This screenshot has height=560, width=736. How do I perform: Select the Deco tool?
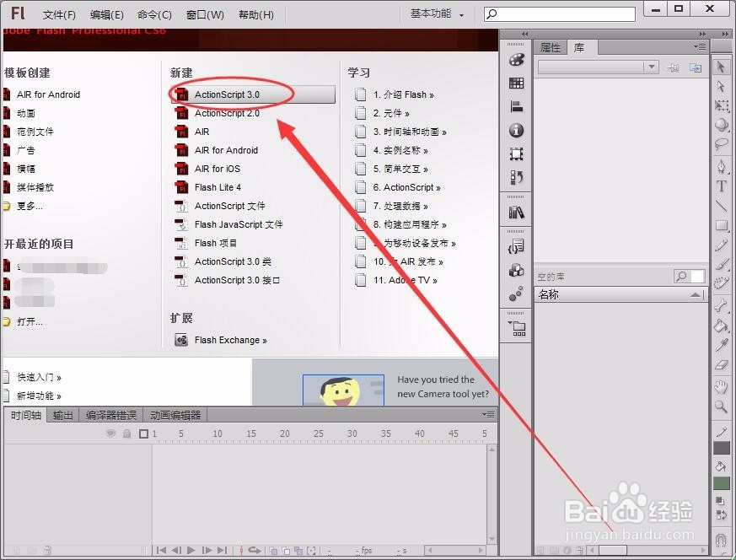coord(722,283)
